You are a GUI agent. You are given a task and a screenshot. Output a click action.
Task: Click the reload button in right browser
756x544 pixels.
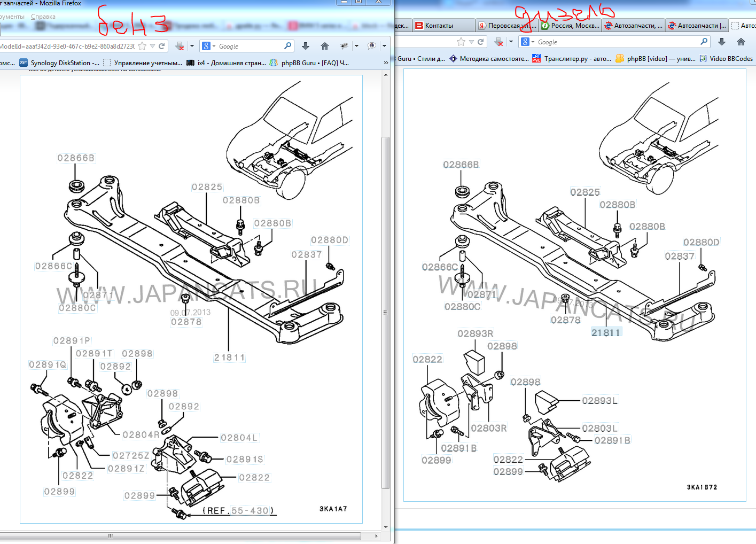tap(480, 42)
